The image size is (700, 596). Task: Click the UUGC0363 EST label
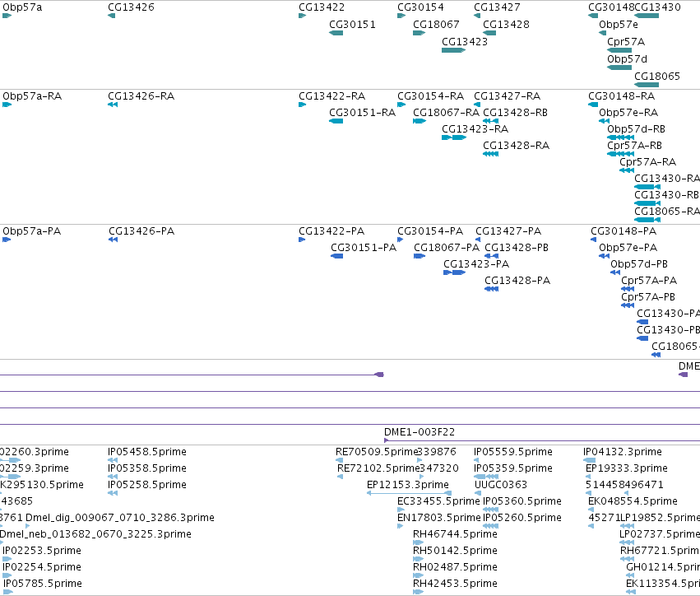(x=500, y=485)
